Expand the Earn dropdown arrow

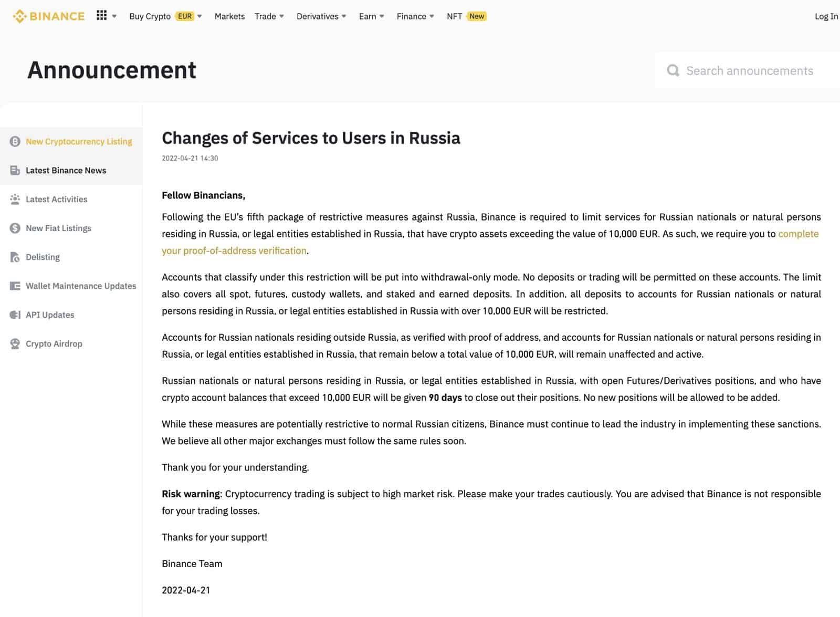[x=382, y=16]
